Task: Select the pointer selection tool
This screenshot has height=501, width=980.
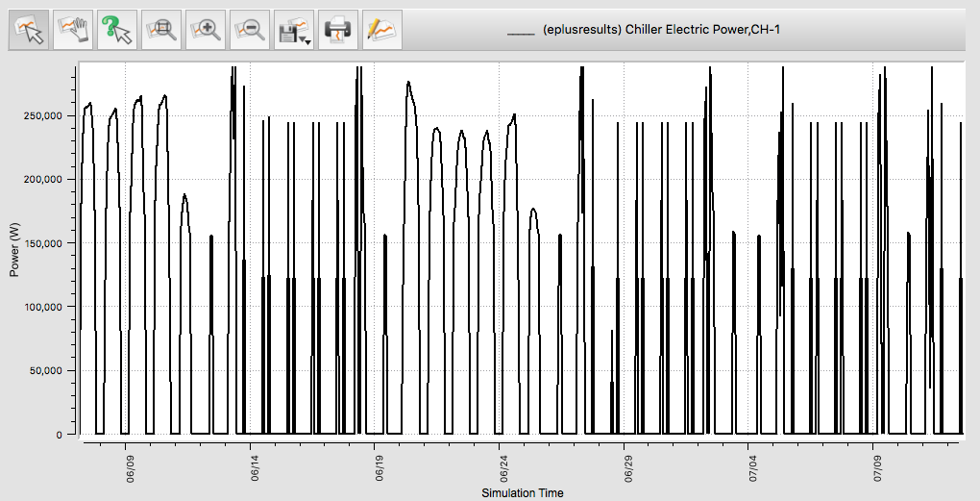Action: [28, 30]
